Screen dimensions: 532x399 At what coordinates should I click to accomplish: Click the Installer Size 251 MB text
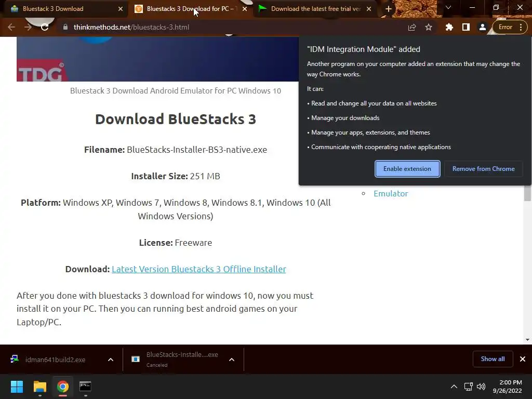176,176
